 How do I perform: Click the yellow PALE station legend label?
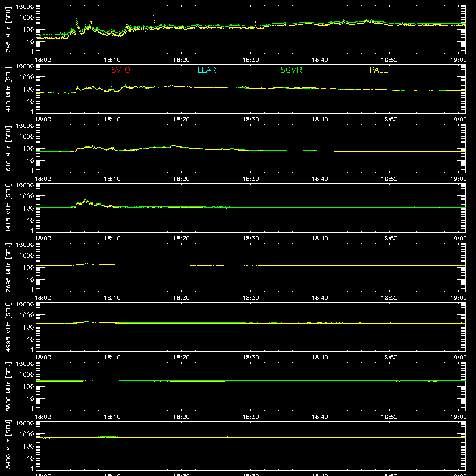[x=378, y=70]
